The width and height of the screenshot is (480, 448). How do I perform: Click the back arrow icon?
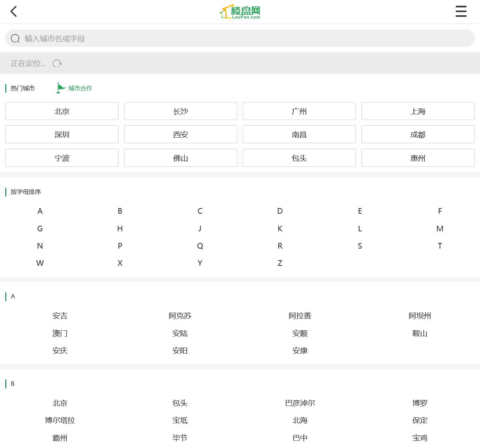(14, 12)
